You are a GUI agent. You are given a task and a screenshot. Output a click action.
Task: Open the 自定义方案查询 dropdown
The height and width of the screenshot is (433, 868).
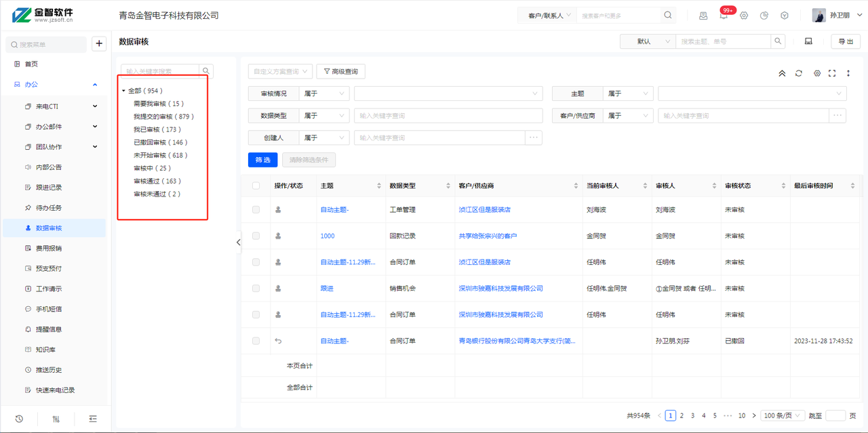(x=280, y=71)
